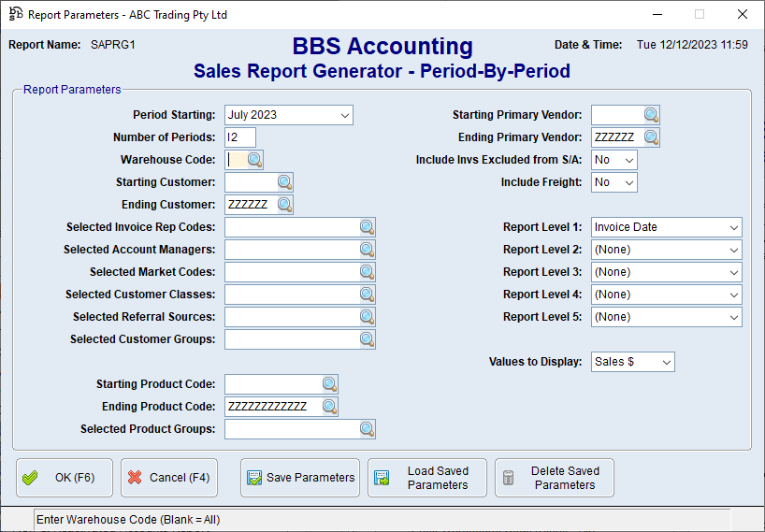The width and height of the screenshot is (765, 532).
Task: Open Ending Product Code lookup magnifier
Action: pos(330,407)
